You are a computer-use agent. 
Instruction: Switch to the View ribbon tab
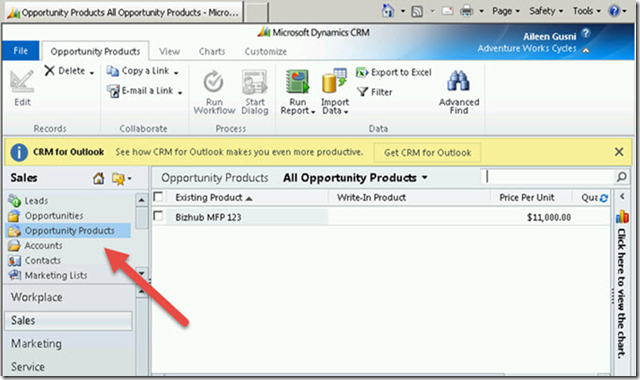coord(169,51)
